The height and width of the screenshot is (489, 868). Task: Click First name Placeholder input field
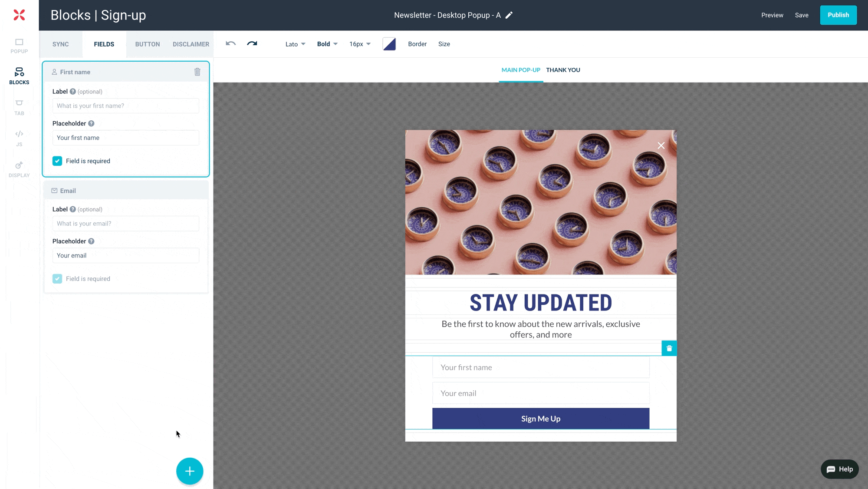tap(126, 138)
